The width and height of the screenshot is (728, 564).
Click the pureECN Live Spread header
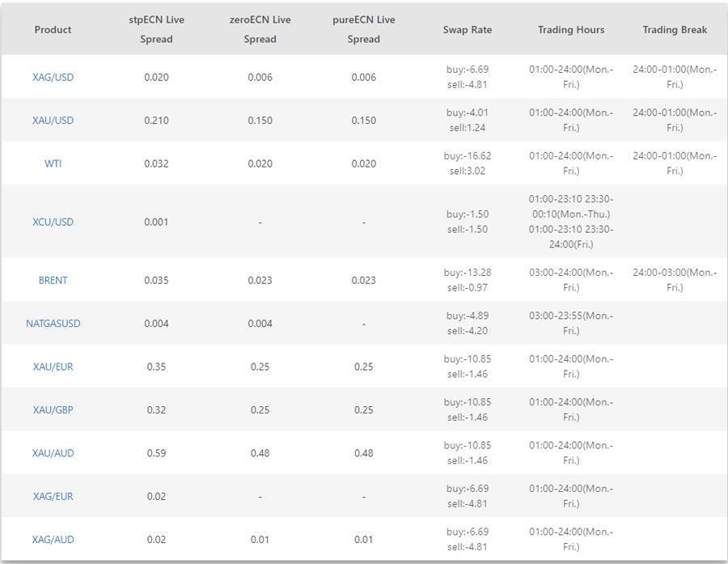363,29
